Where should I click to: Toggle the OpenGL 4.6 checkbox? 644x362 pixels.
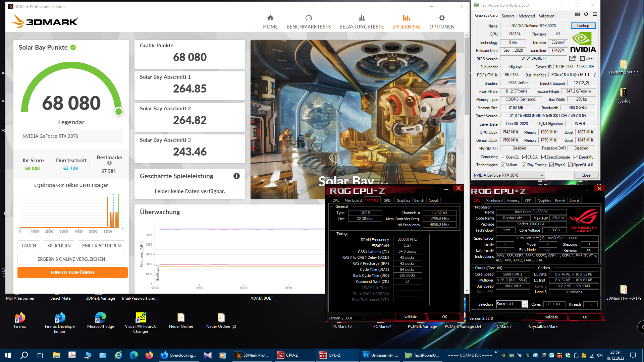click(570, 165)
